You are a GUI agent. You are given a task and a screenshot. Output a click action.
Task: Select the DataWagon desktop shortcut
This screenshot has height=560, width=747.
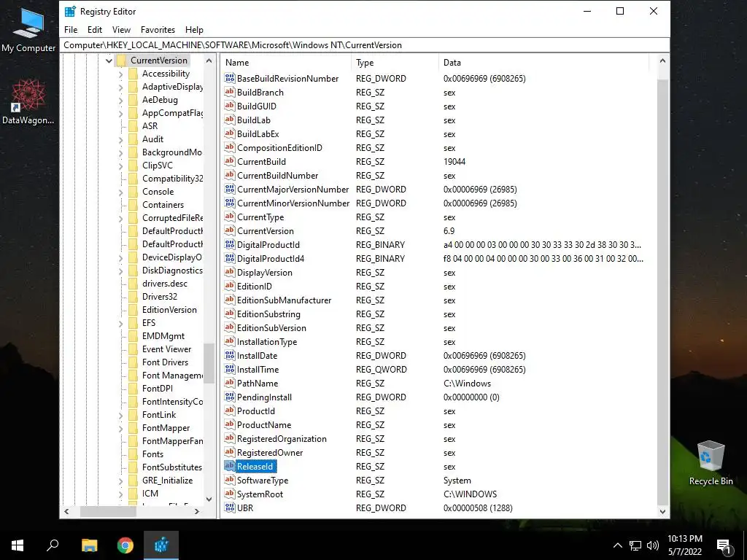click(x=28, y=102)
